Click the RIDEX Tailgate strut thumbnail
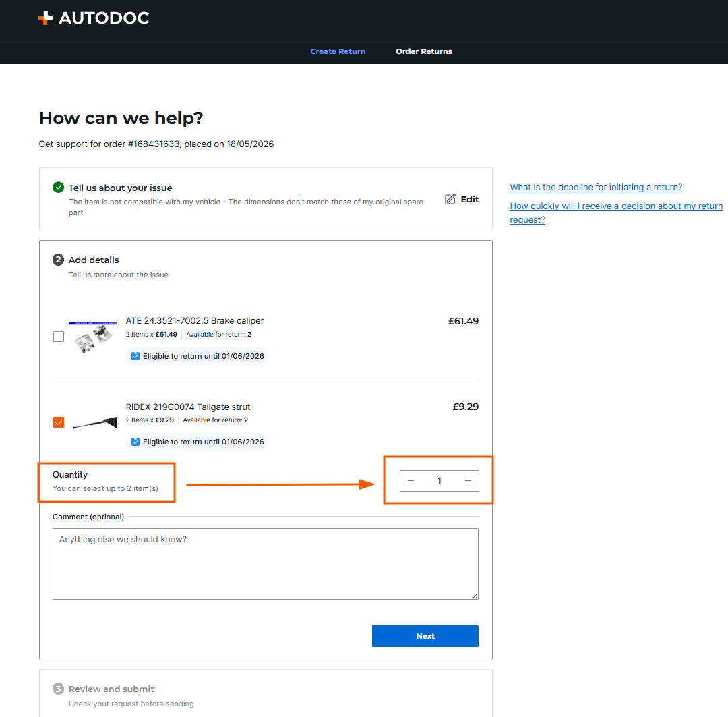The image size is (728, 717). click(x=95, y=422)
